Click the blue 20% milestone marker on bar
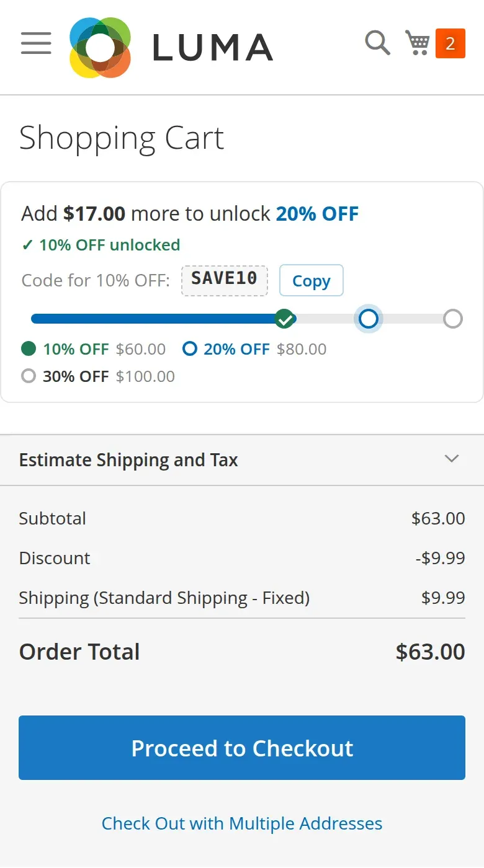The width and height of the screenshot is (484, 868). pyautogui.click(x=369, y=319)
